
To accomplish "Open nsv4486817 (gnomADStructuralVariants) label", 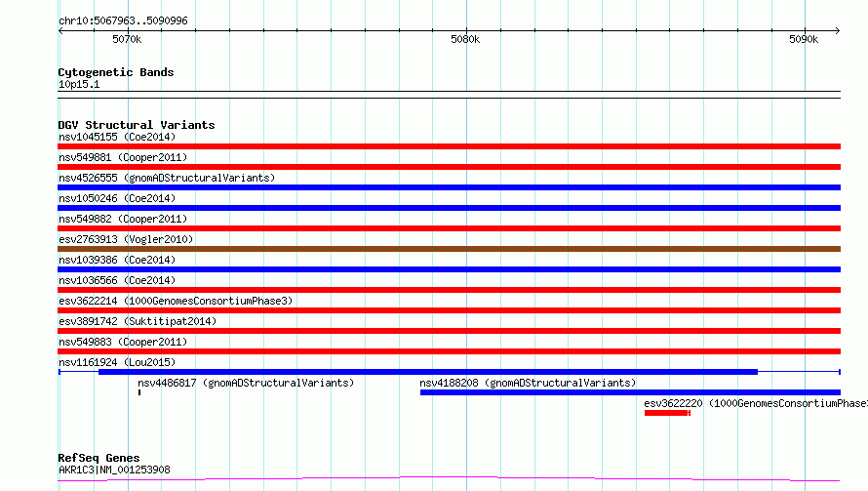I will (246, 383).
